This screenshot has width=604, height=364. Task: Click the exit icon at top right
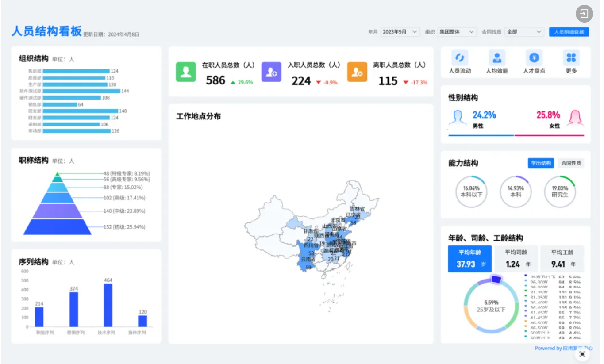tap(584, 14)
